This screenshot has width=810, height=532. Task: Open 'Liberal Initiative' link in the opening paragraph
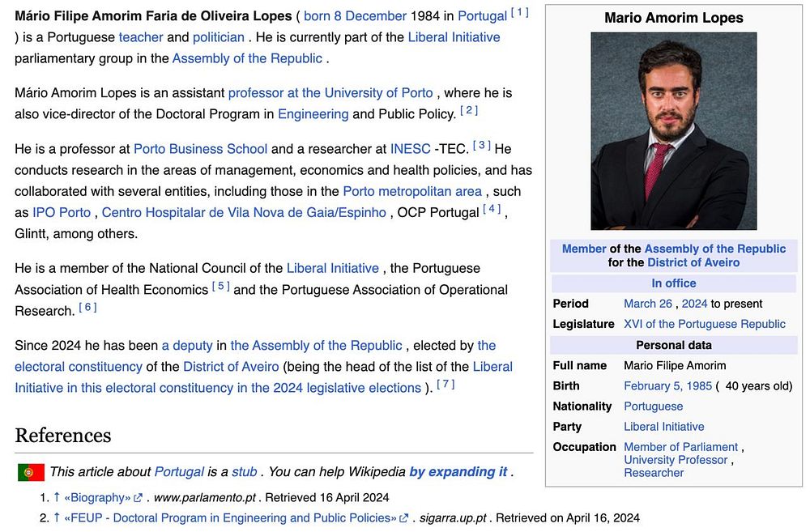pyautogui.click(x=454, y=37)
